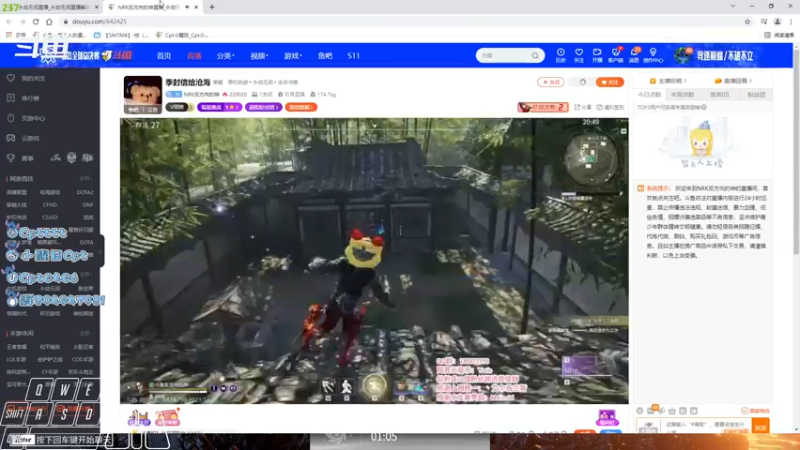Switch to the first browser tab
Screen dimensions: 800x450
(x=49, y=7)
